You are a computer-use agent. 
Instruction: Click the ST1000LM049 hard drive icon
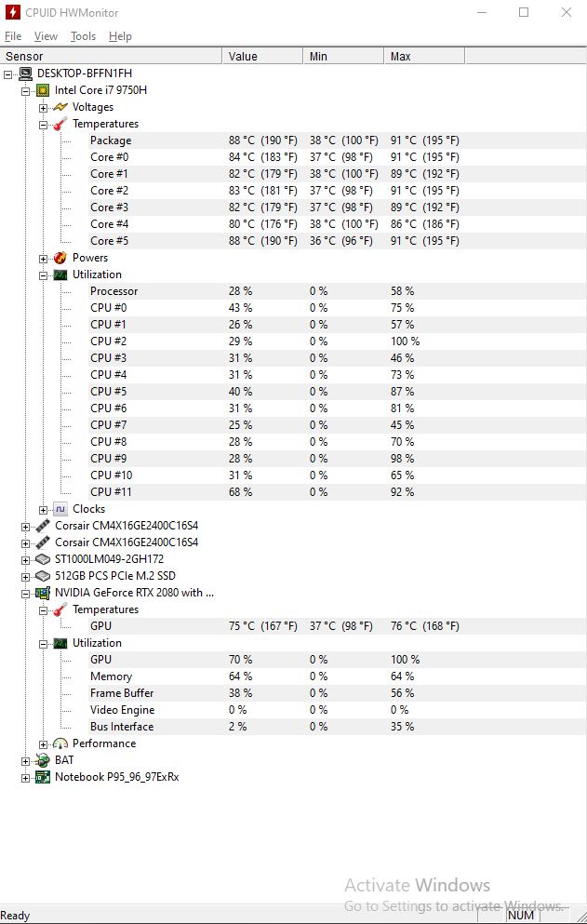pos(43,559)
